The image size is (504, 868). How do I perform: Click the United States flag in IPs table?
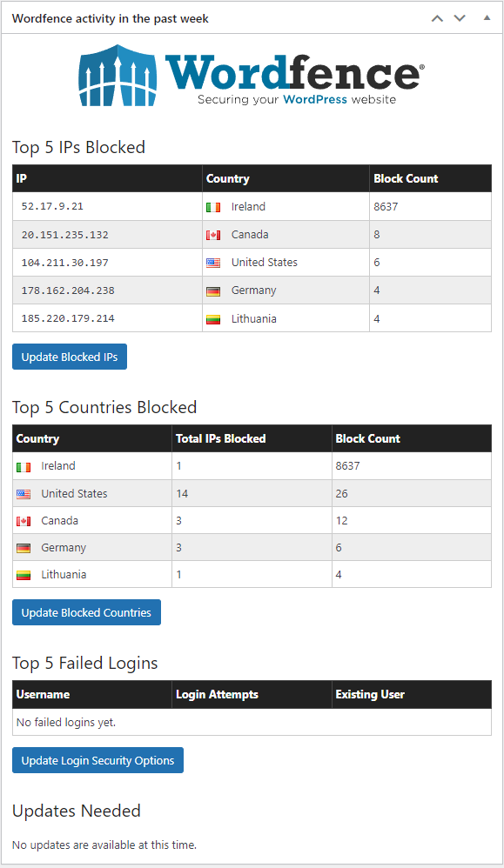tap(213, 263)
